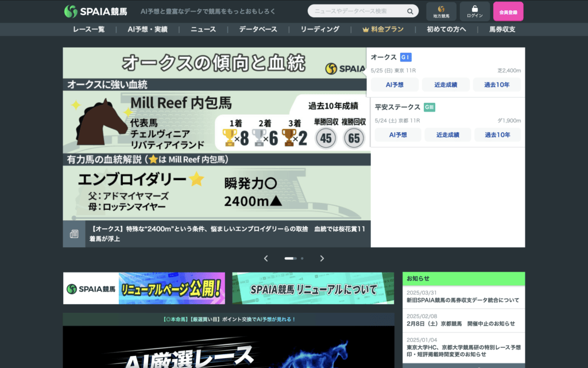The height and width of the screenshot is (368, 588).
Task: Select the active first carousel indicator
Action: click(x=290, y=258)
